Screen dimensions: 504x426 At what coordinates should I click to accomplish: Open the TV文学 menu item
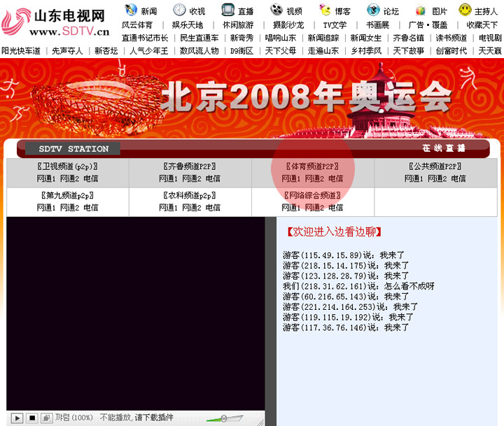tap(335, 25)
